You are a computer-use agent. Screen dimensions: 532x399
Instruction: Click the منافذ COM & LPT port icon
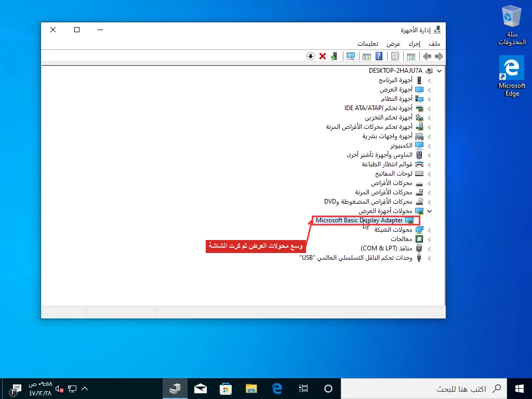click(x=419, y=248)
